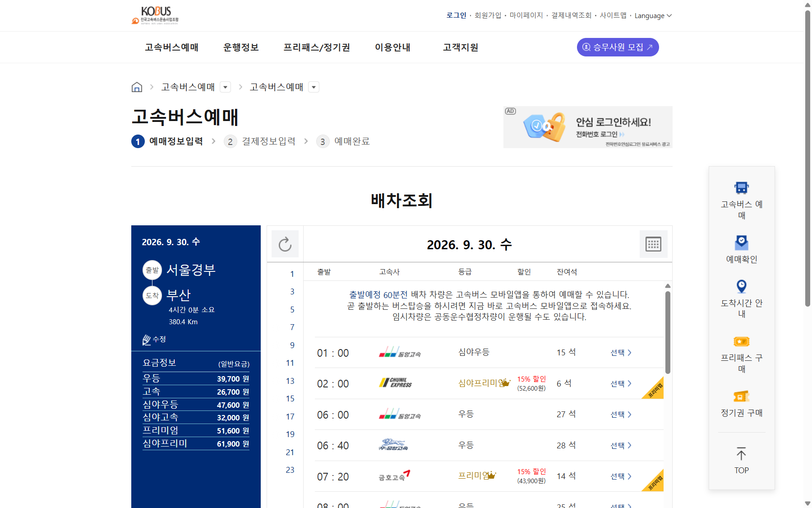812x508 pixels.
Task: Open 도착시간 안내 in the side quick menu
Action: (742, 299)
